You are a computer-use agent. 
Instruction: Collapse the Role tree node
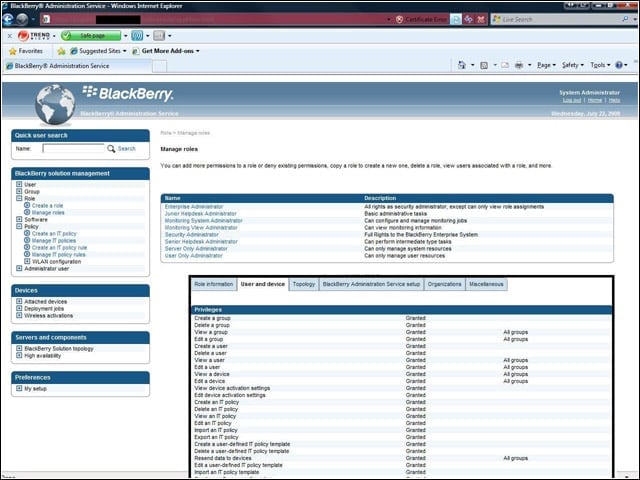click(19, 198)
